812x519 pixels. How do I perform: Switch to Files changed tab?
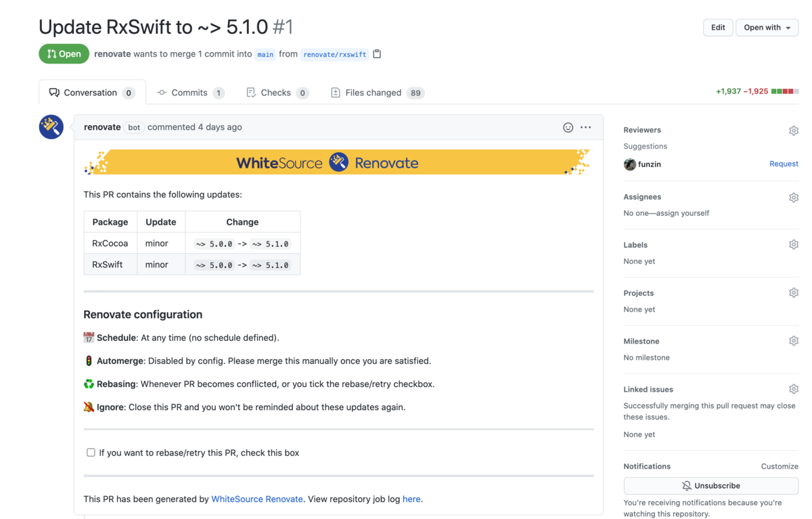click(378, 93)
